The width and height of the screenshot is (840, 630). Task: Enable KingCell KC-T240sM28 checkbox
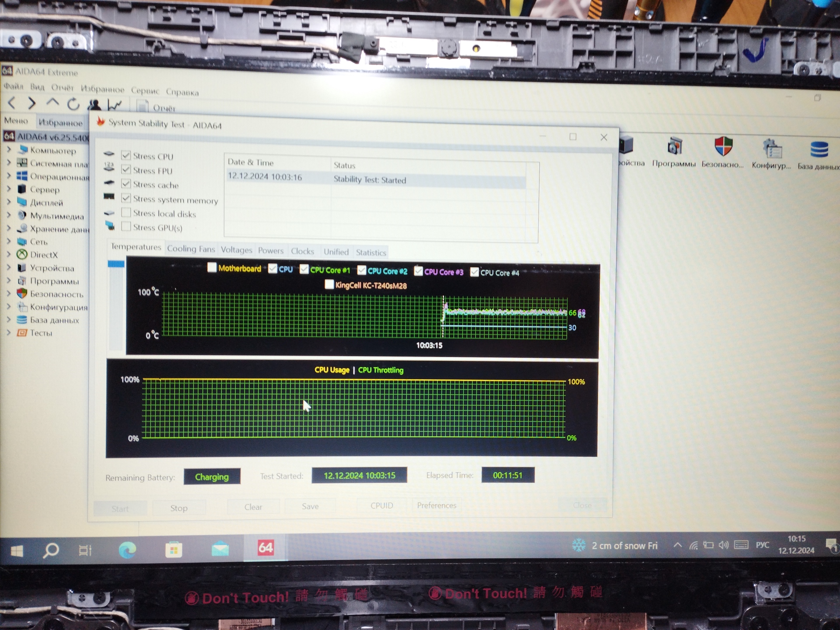[329, 284]
